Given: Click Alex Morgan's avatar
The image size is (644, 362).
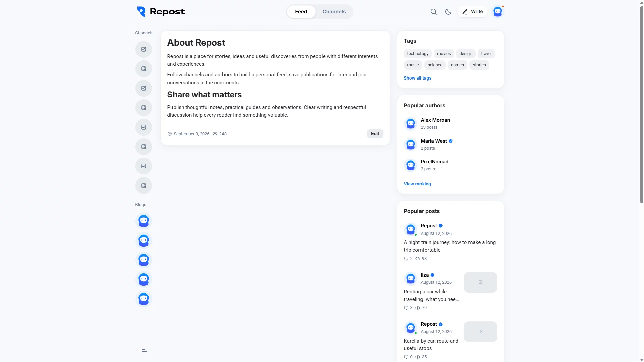Looking at the screenshot, I should click(x=410, y=123).
